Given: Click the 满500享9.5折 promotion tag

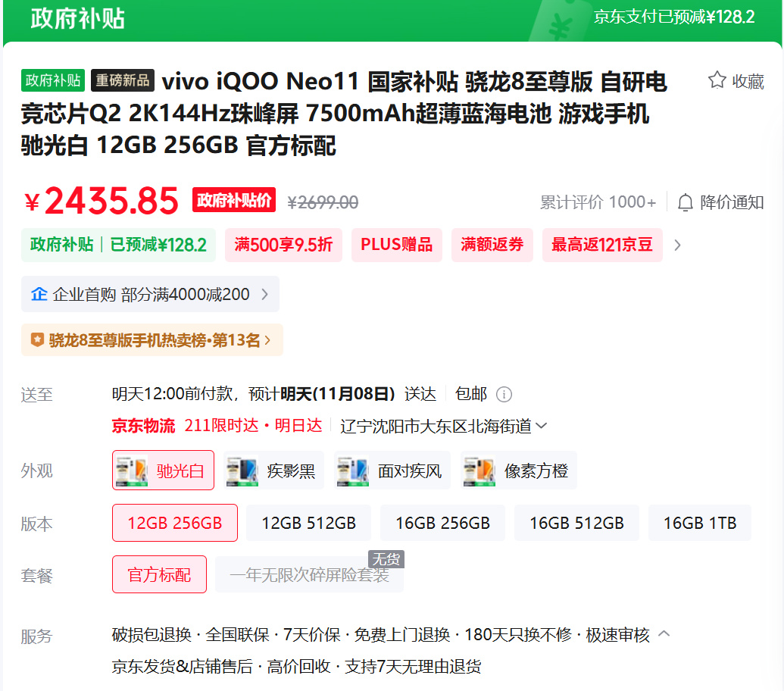Looking at the screenshot, I should tap(283, 245).
